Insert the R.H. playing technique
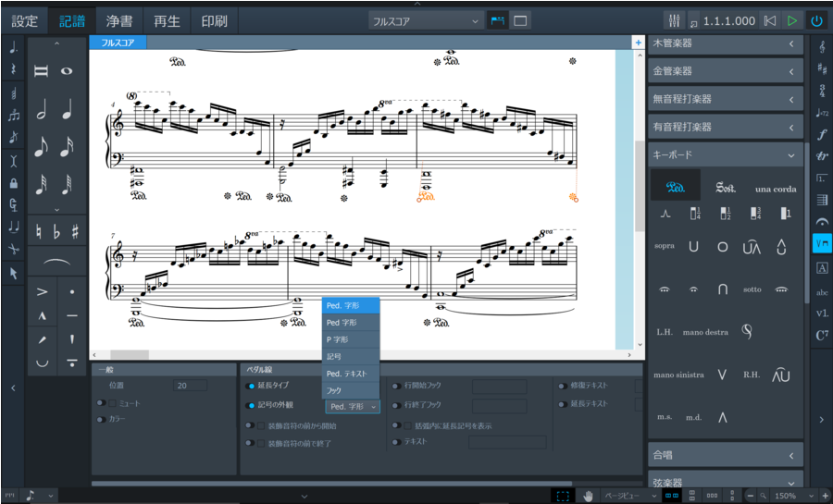 751,375
